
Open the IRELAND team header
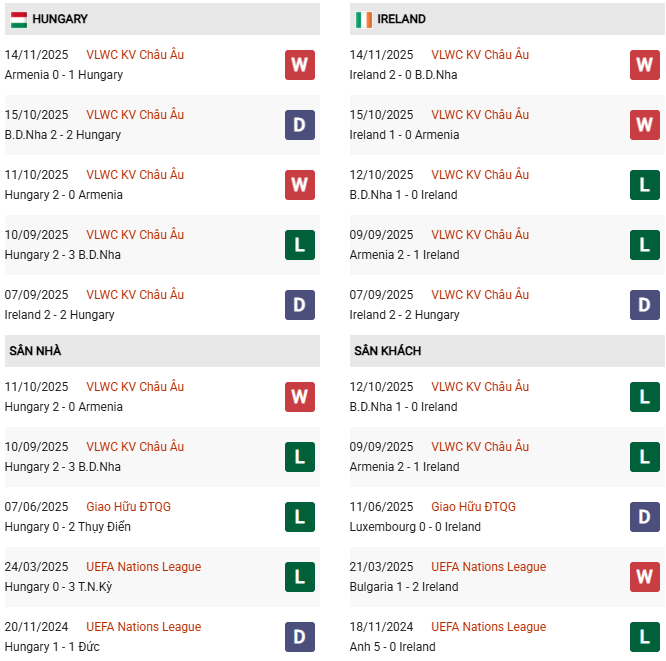coord(401,19)
